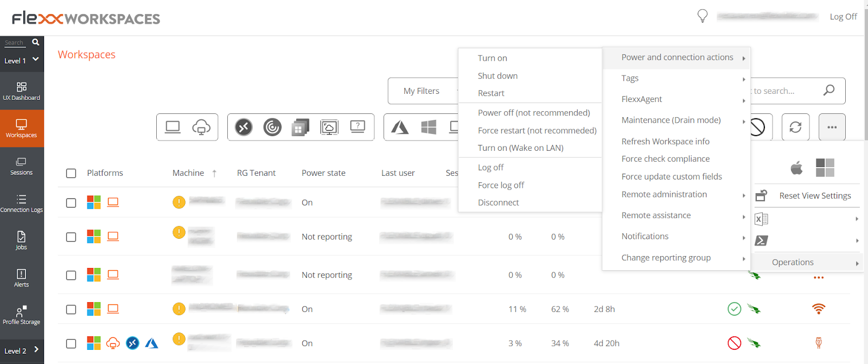Click the sidebar search magnifier icon

click(x=36, y=42)
